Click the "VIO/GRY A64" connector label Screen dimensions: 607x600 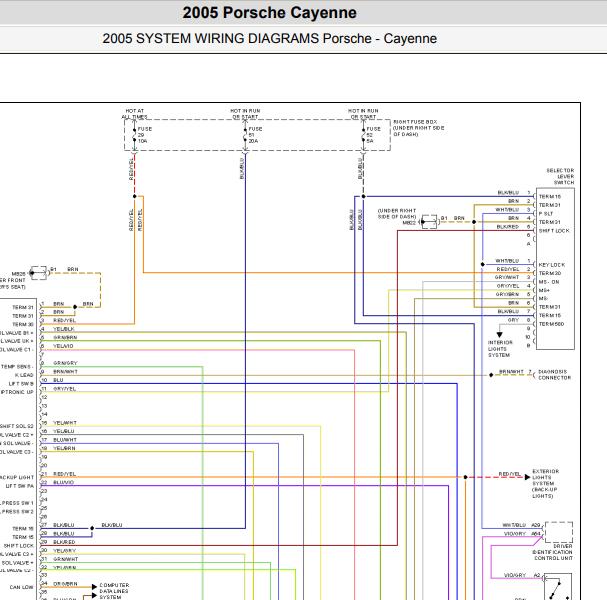522,533
